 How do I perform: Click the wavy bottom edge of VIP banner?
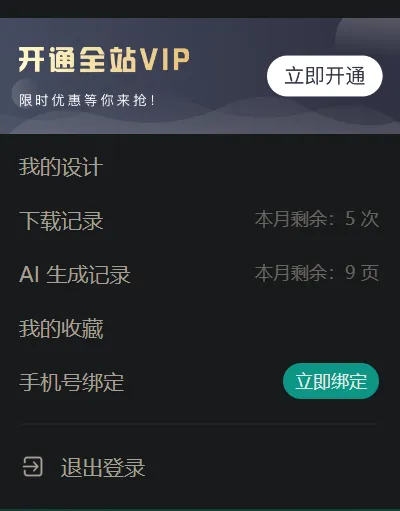[200, 122]
